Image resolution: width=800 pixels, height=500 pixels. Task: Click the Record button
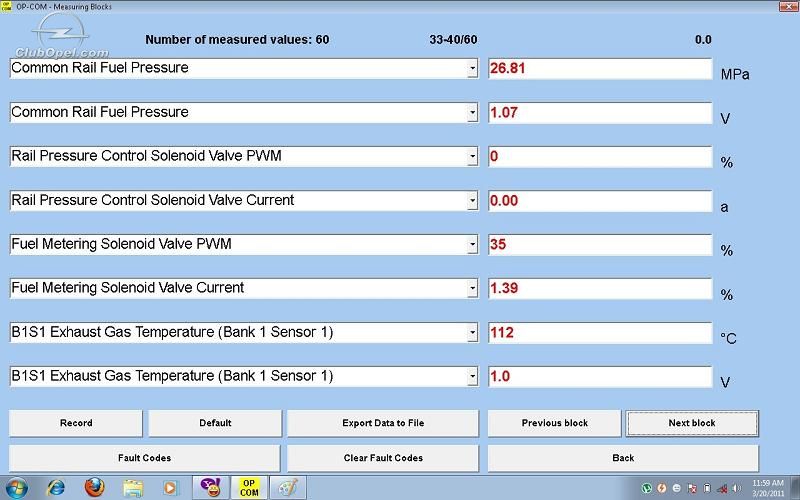coord(76,423)
